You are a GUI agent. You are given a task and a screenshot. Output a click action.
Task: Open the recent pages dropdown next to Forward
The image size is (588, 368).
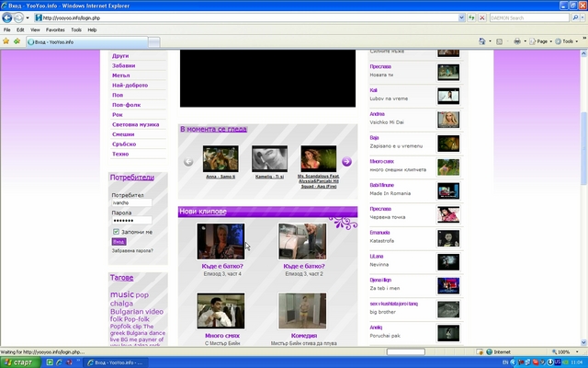(x=28, y=18)
